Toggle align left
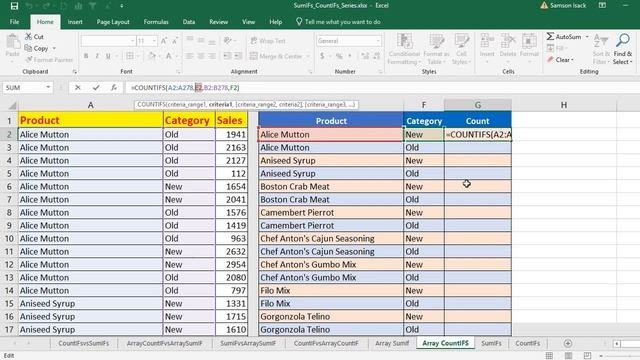 189,56
